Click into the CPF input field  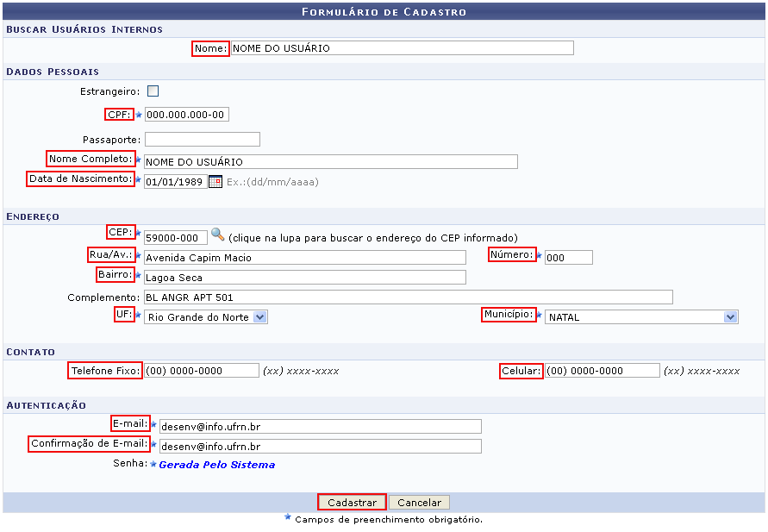[186, 115]
